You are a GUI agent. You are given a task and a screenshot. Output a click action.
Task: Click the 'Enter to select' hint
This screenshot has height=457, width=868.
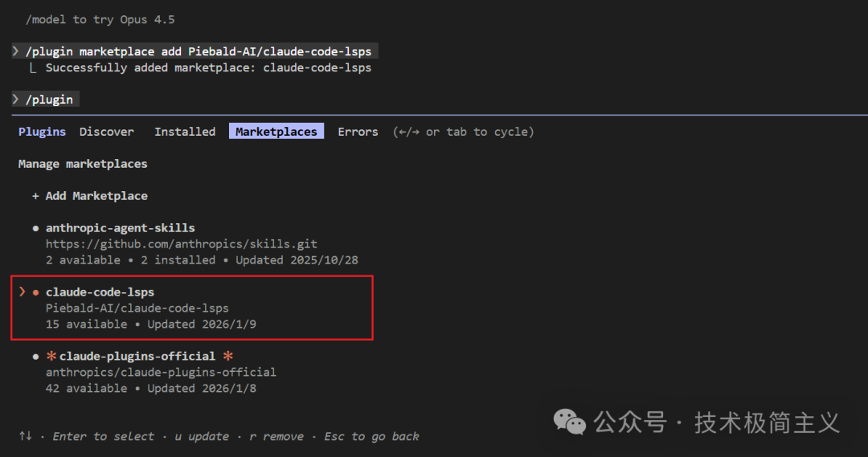pyautogui.click(x=103, y=437)
